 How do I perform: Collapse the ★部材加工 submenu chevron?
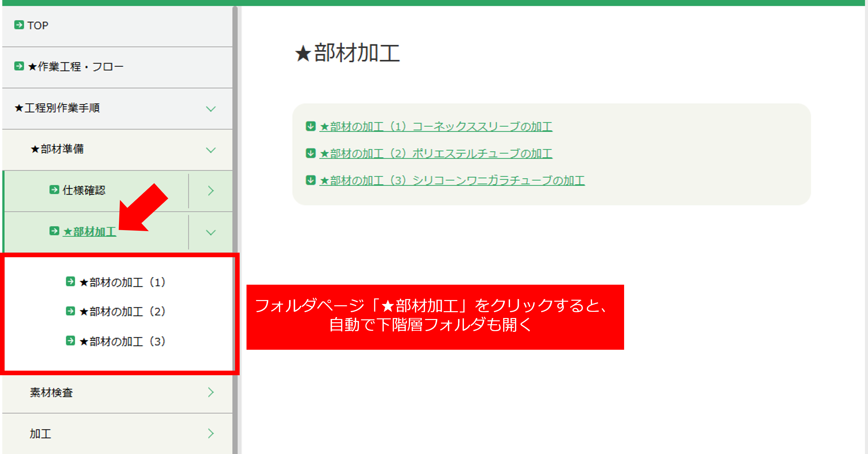(x=211, y=232)
